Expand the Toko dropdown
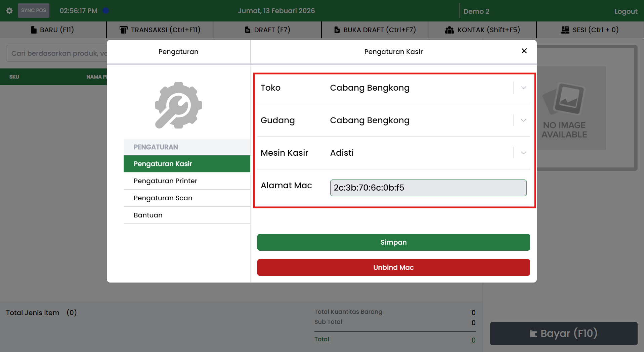This screenshot has height=352, width=644. pos(523,88)
